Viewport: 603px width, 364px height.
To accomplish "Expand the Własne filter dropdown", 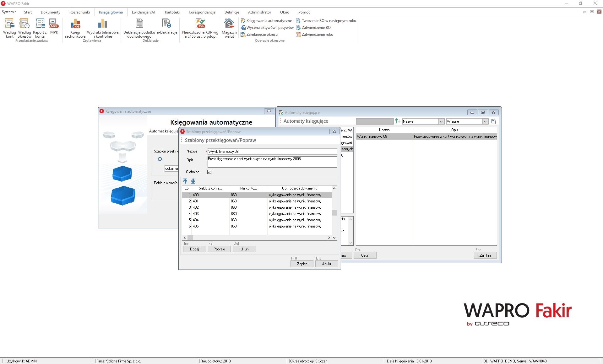I will pyautogui.click(x=485, y=121).
